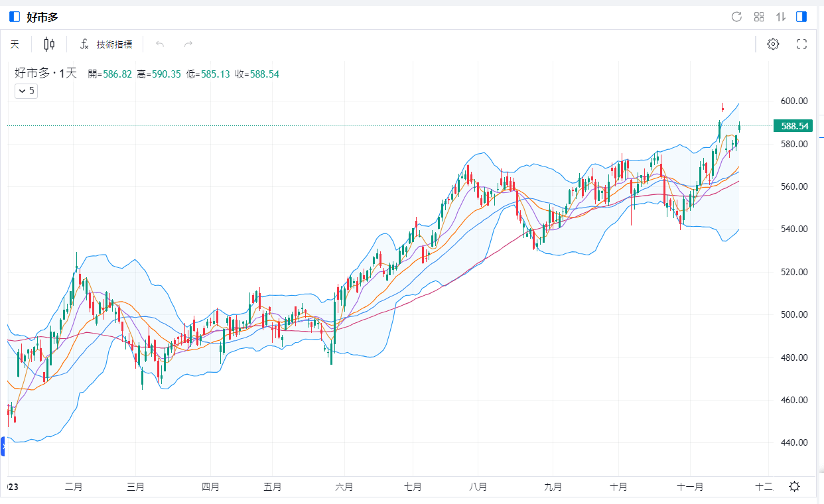Image resolution: width=824 pixels, height=504 pixels.
Task: Click the 600.00 level on price axis
Action: point(793,101)
